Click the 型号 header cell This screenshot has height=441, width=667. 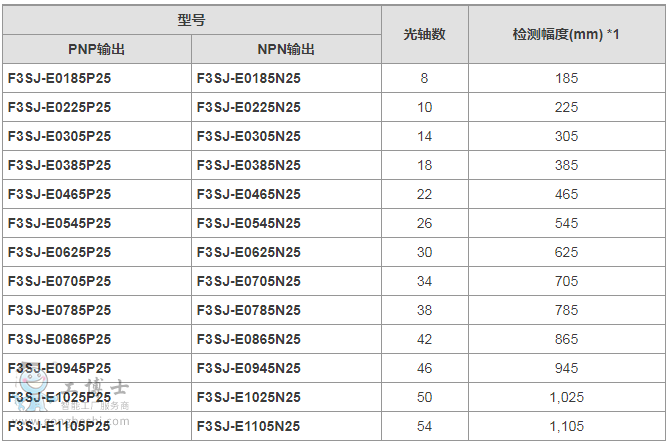[191, 19]
